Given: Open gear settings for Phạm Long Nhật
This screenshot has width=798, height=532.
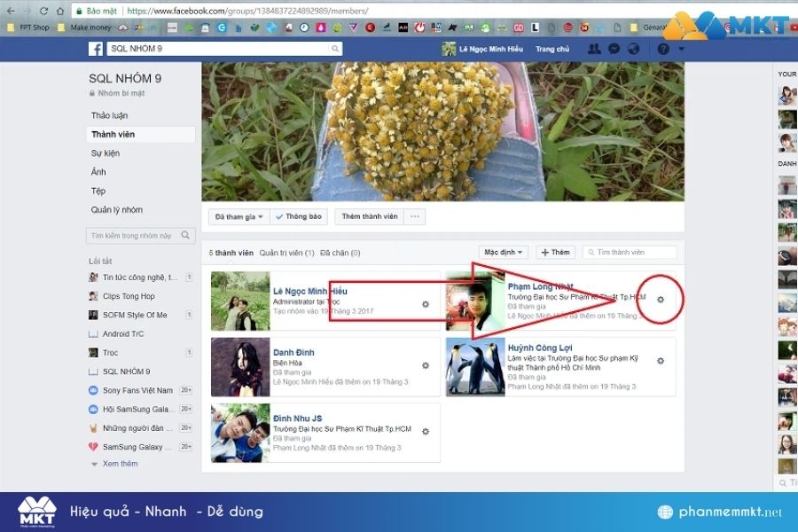Looking at the screenshot, I should click(x=661, y=300).
